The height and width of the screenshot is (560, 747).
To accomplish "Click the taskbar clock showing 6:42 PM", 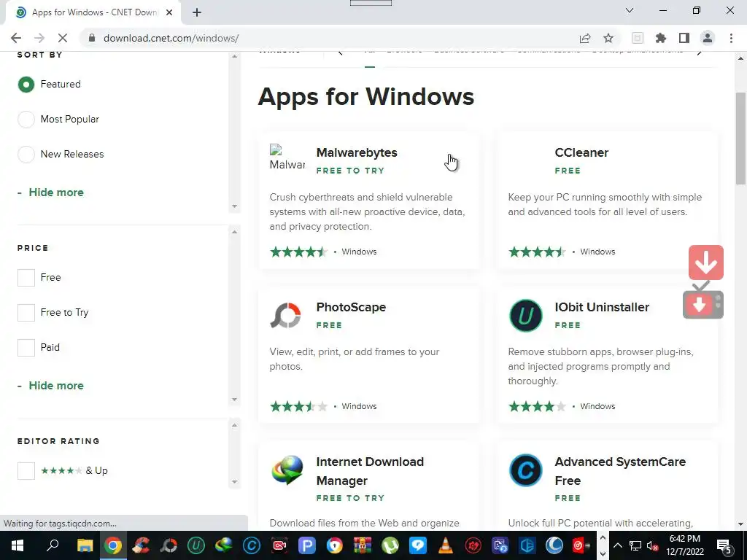I will 684,545.
